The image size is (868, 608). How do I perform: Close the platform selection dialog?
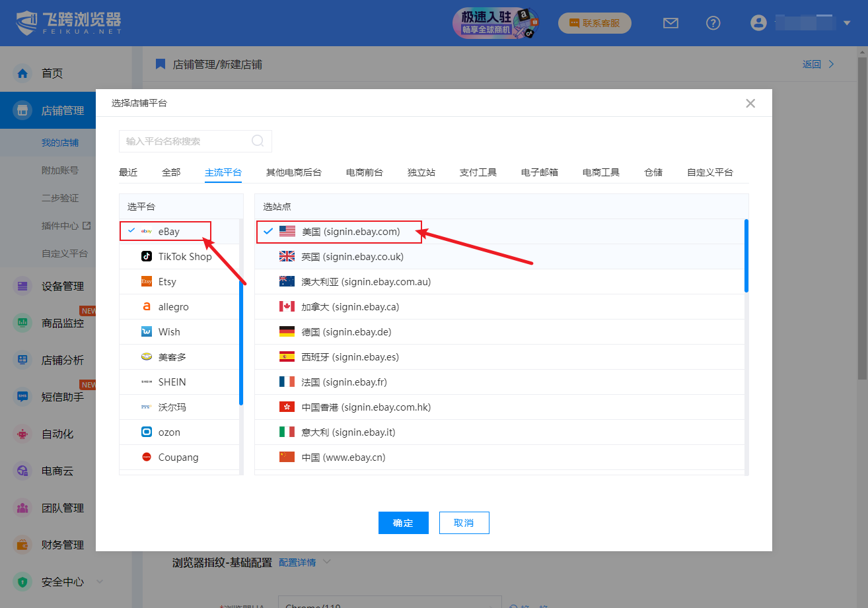pos(750,103)
